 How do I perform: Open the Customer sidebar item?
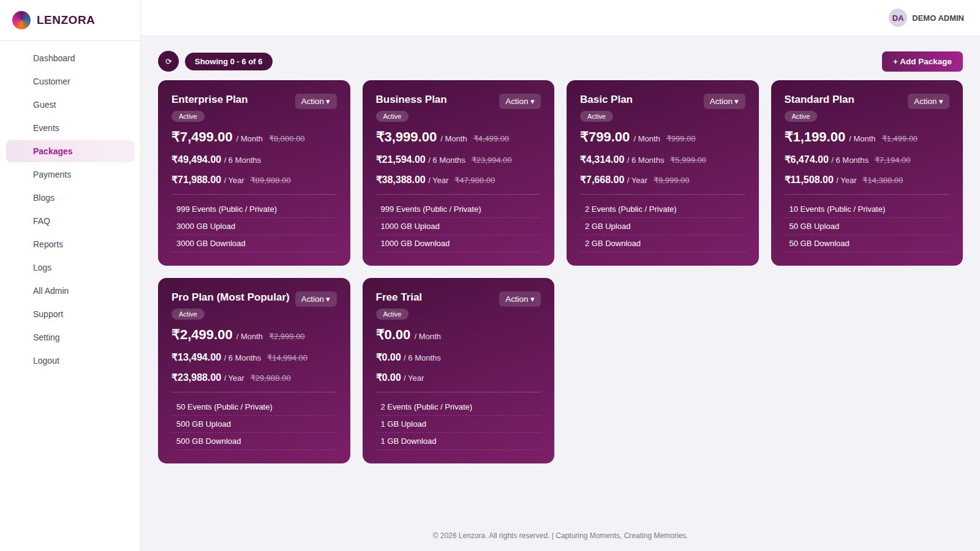(x=70, y=81)
